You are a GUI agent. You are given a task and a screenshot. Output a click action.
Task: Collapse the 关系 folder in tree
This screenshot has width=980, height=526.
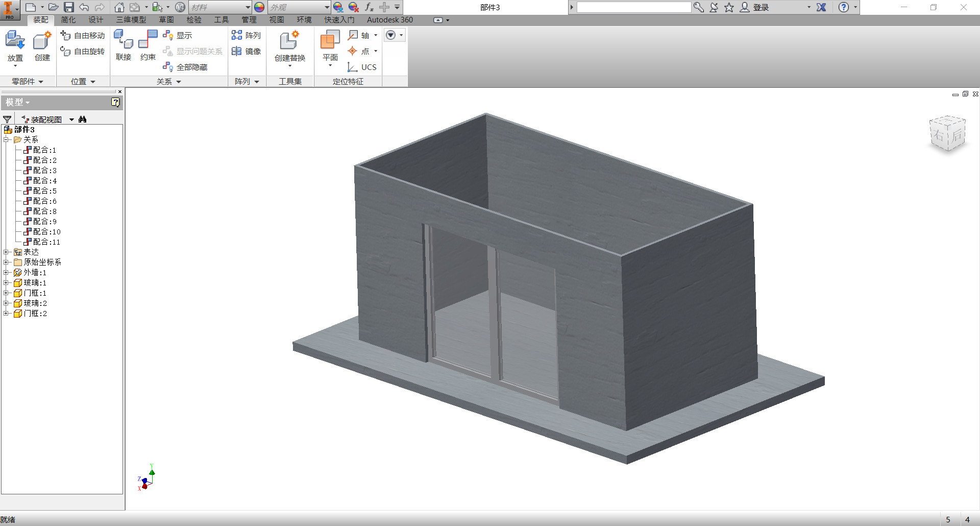tap(6, 139)
